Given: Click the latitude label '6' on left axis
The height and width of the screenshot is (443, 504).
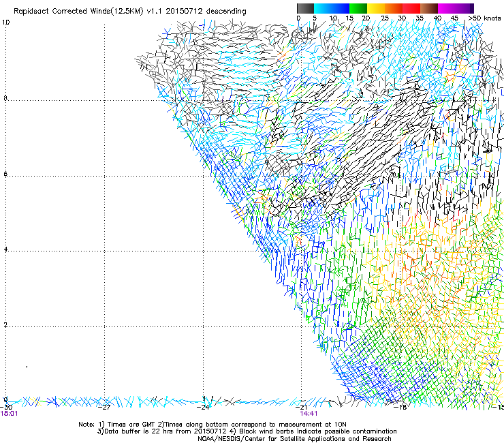Looking at the screenshot, I should coord(5,174).
